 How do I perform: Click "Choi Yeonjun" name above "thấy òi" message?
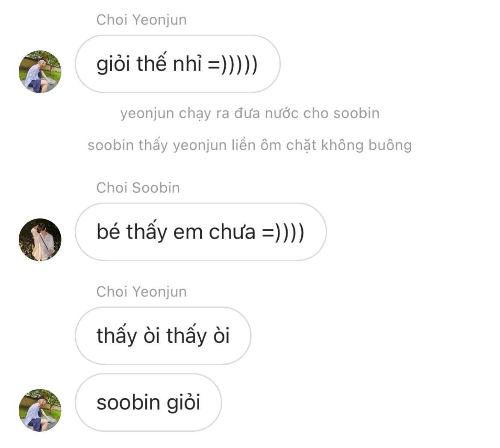click(x=141, y=292)
